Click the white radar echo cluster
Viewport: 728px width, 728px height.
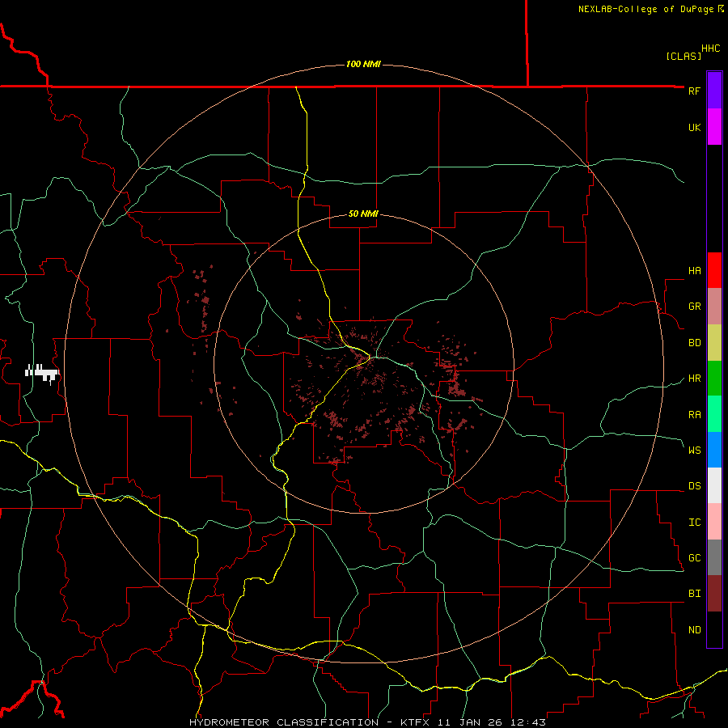click(42, 373)
